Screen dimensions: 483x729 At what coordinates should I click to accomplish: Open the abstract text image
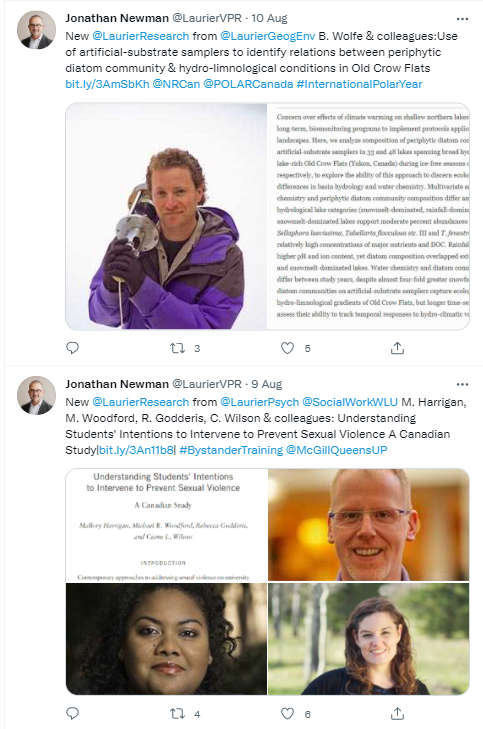(x=368, y=216)
